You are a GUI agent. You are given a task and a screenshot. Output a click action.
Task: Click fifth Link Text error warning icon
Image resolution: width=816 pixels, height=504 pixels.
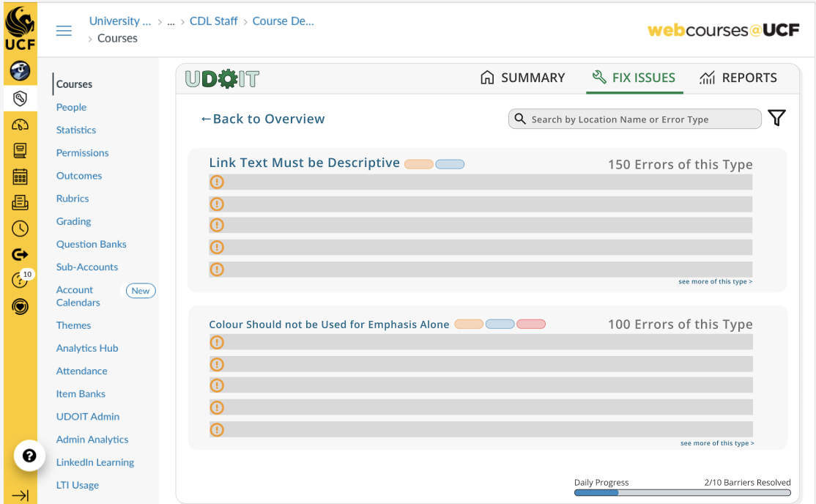pyautogui.click(x=217, y=269)
